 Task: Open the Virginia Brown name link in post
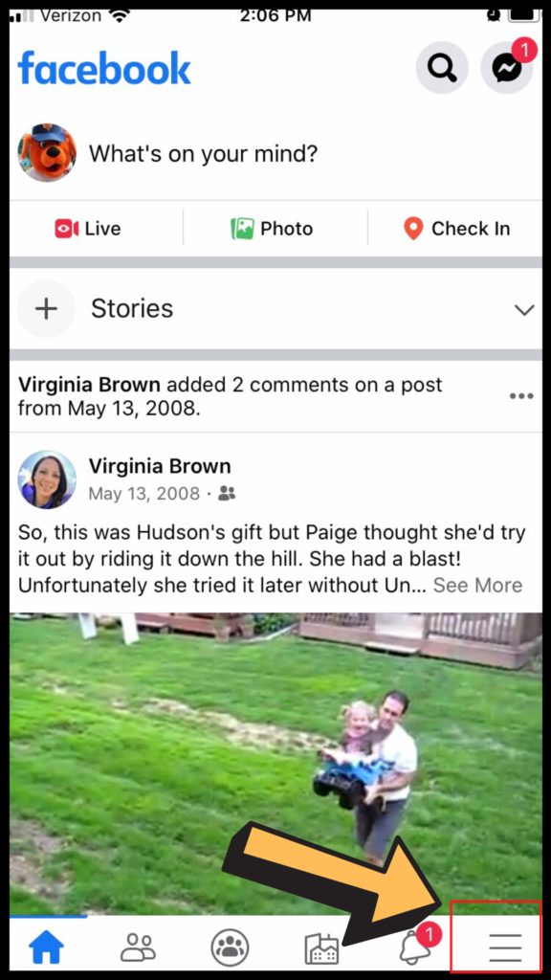(160, 466)
